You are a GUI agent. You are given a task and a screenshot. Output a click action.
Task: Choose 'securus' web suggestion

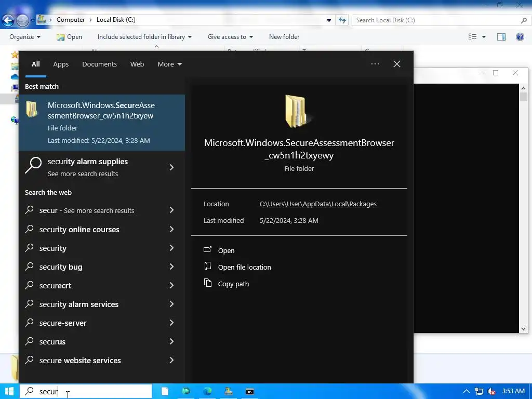point(52,342)
